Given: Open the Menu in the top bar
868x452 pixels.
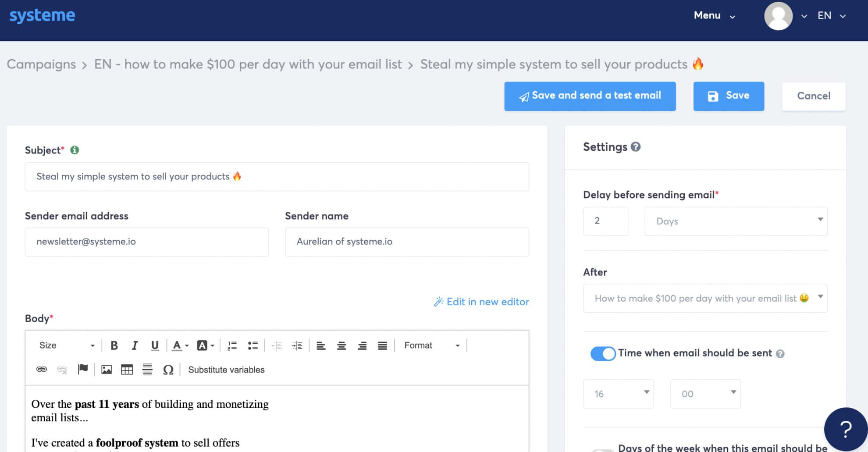Looking at the screenshot, I should click(714, 16).
